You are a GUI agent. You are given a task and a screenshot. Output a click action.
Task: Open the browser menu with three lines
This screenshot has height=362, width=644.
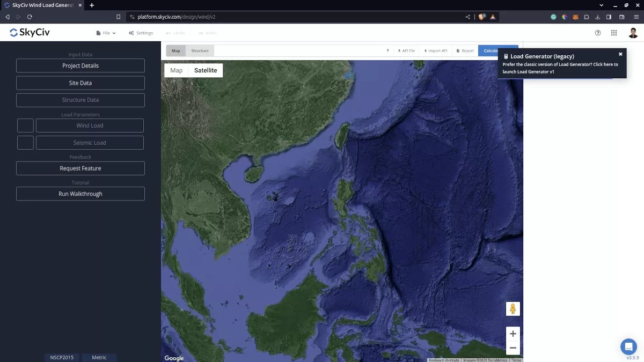(638, 17)
